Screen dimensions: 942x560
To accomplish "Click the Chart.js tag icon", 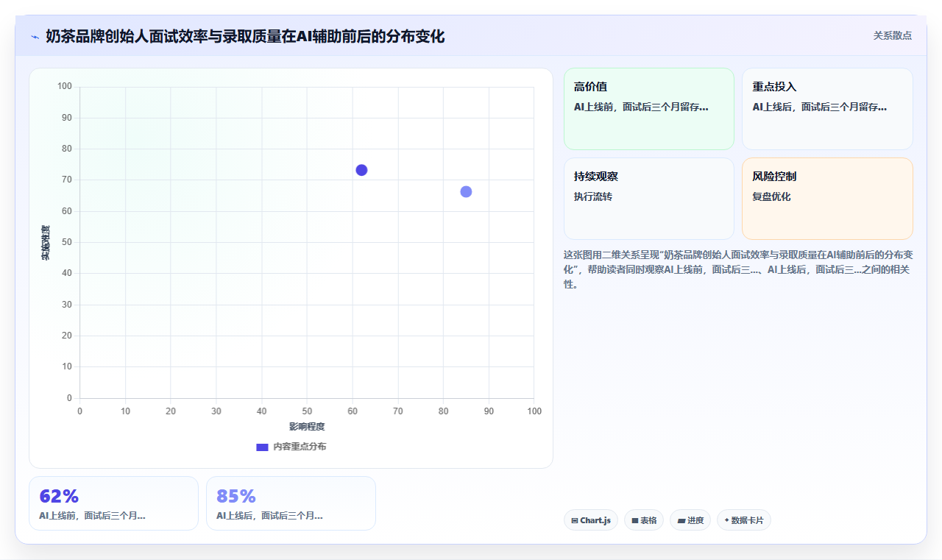I will (574, 521).
